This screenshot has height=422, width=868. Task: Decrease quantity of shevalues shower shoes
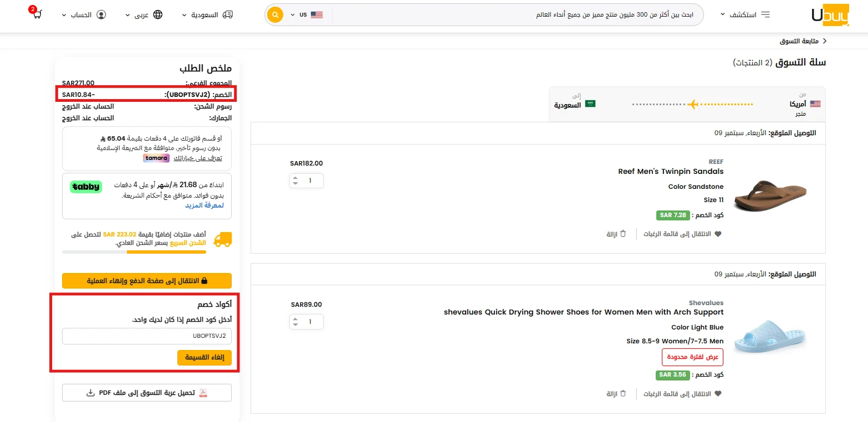(295, 325)
